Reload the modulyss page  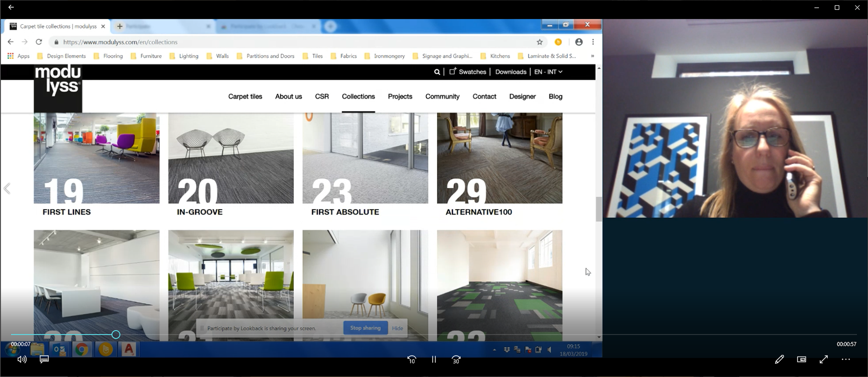(x=39, y=42)
